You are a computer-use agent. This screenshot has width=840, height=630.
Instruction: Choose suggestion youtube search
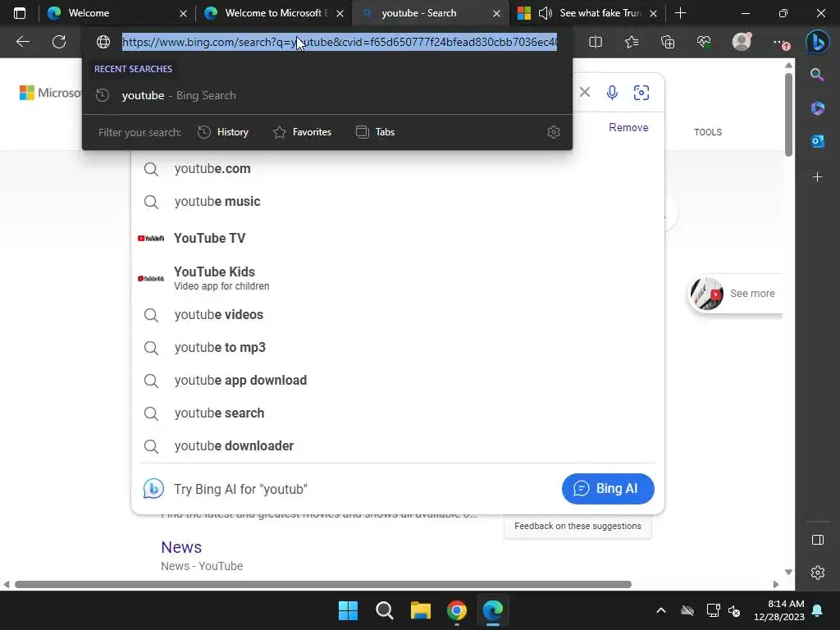pyautogui.click(x=398, y=413)
